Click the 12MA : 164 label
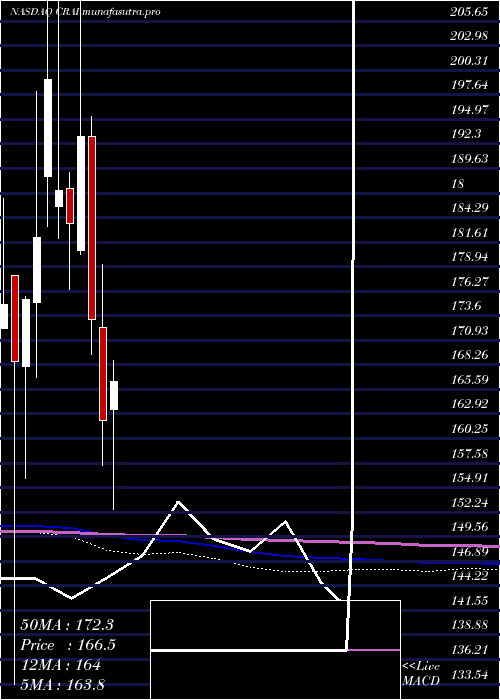This screenshot has height=700, width=500. (x=60, y=665)
